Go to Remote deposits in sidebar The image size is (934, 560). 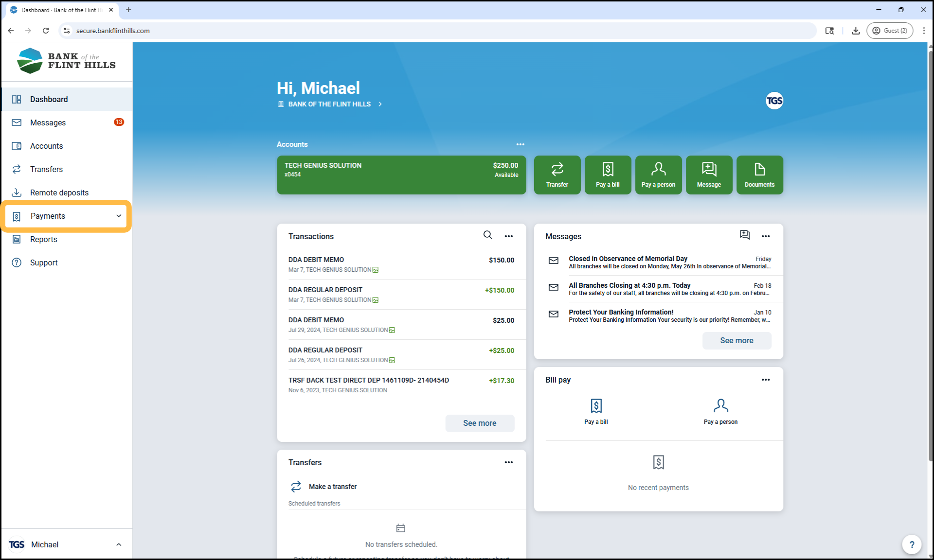[59, 192]
